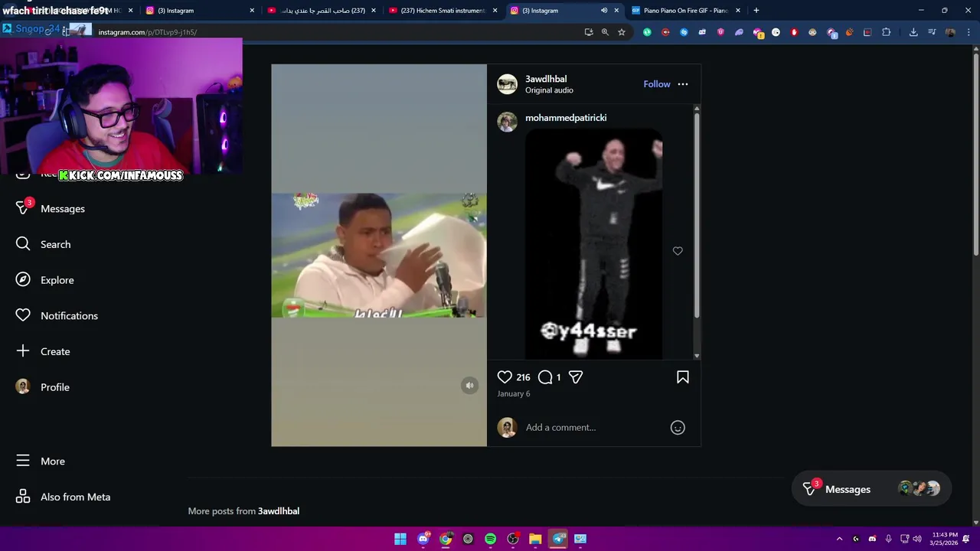Open the comments bubble icon showing 1
The width and height of the screenshot is (980, 551).
[x=545, y=377]
